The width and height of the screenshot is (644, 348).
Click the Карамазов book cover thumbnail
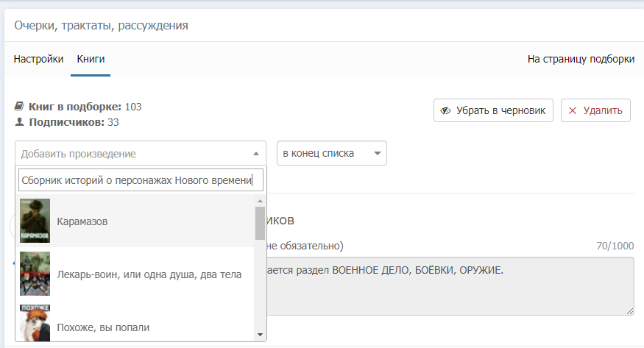[35, 221]
